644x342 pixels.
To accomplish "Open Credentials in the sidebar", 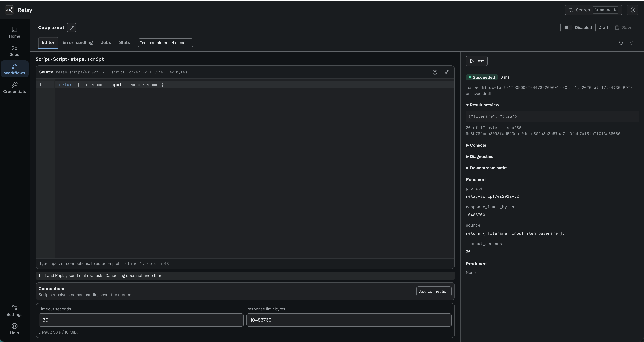I will 14,88.
